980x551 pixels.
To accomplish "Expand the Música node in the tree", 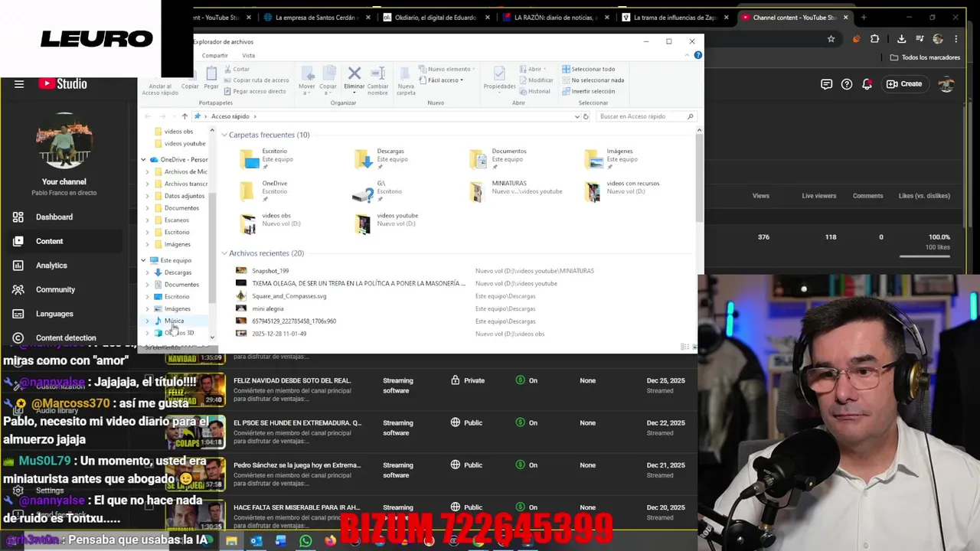I will point(148,321).
